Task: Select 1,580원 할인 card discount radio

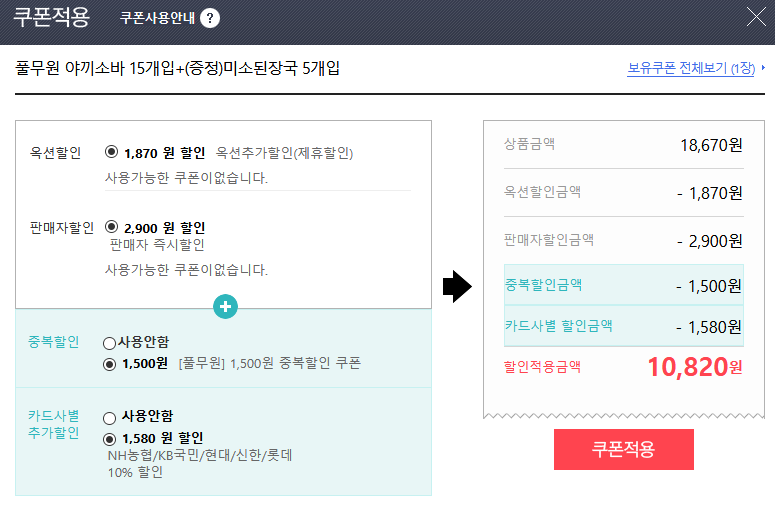Action: coord(109,438)
